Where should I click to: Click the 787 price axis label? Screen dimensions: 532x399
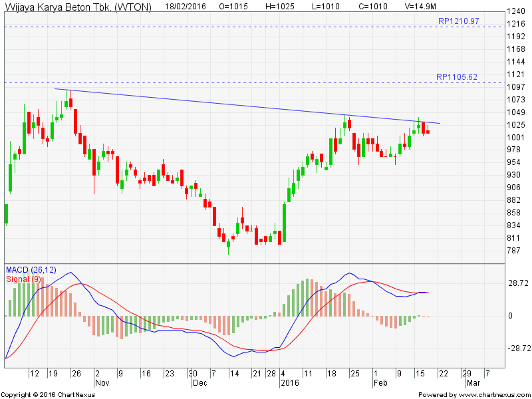point(513,251)
